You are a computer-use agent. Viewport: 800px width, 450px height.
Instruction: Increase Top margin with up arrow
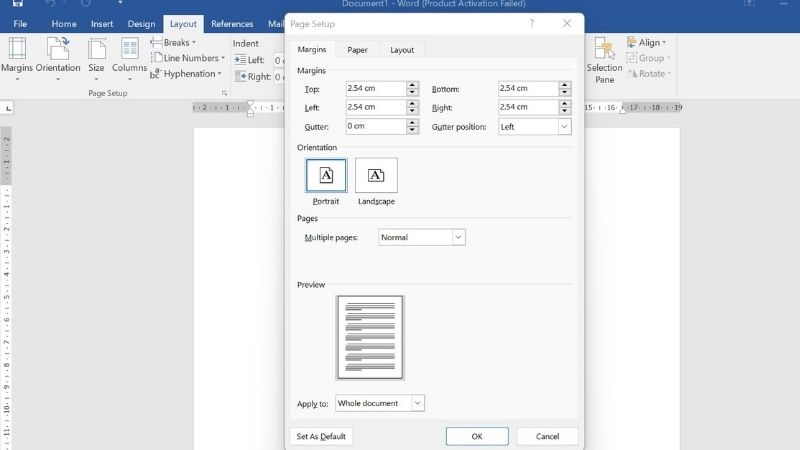pyautogui.click(x=412, y=85)
